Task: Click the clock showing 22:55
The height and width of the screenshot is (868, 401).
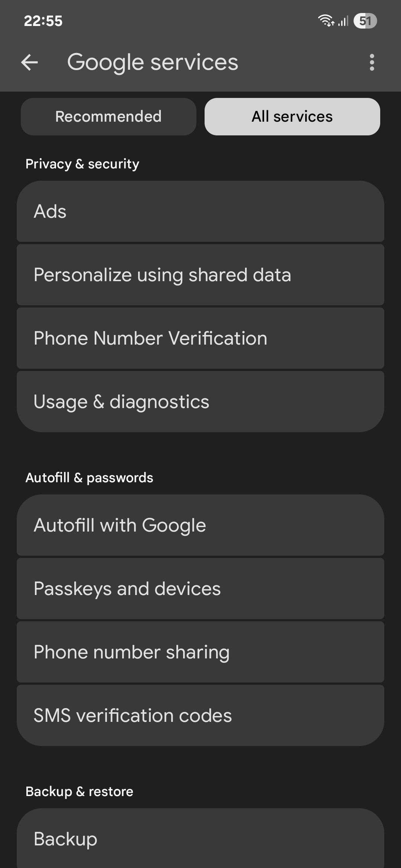Action: point(42,21)
